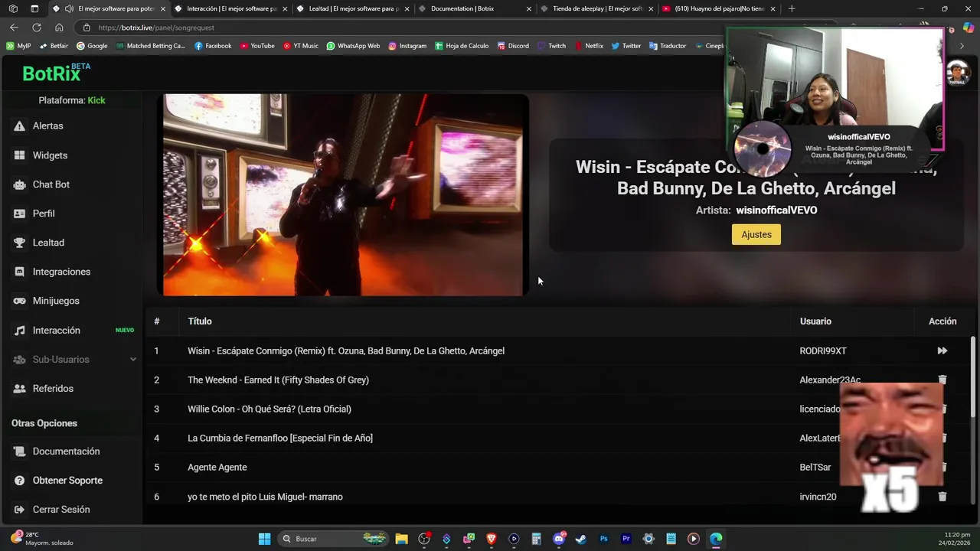Click Cerrar Sesión to log out
This screenshot has width=980, height=551.
click(61, 510)
